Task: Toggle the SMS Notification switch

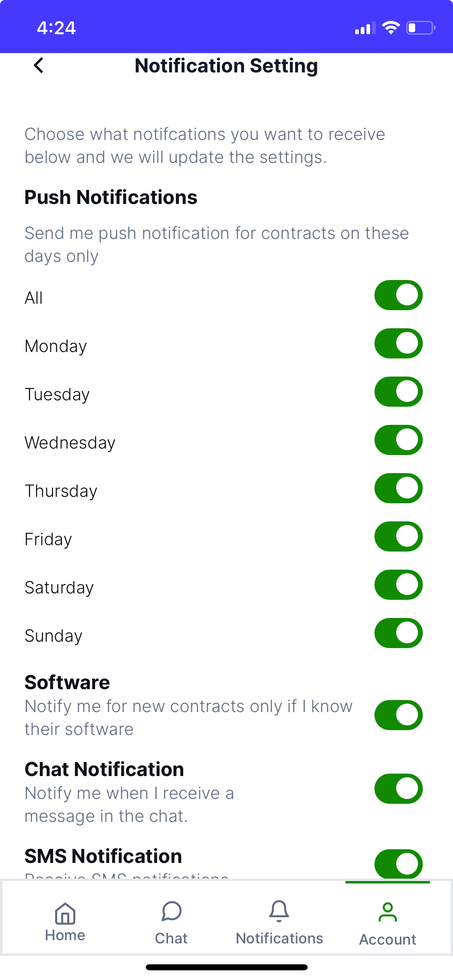Action: [398, 864]
